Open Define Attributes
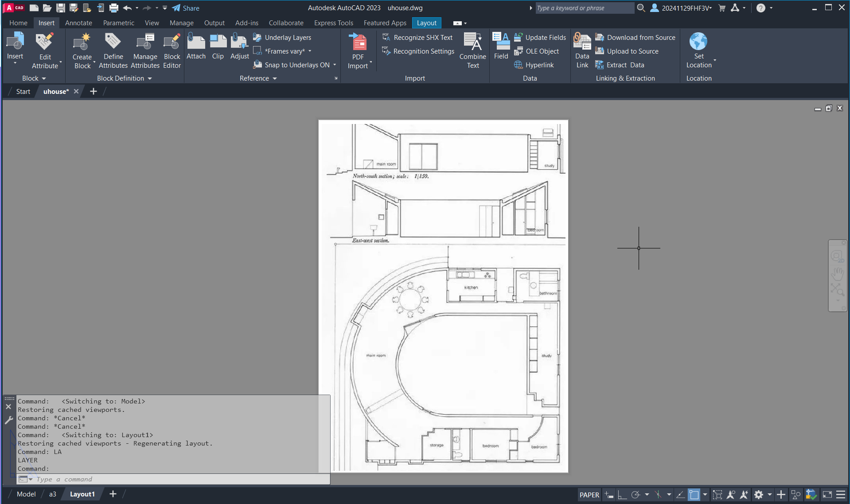The width and height of the screenshot is (850, 504). tap(113, 50)
